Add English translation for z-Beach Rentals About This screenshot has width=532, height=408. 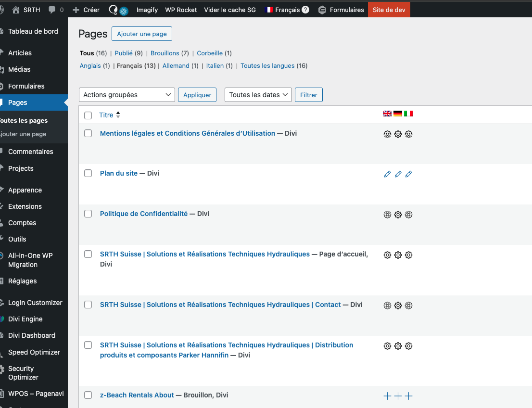point(387,396)
